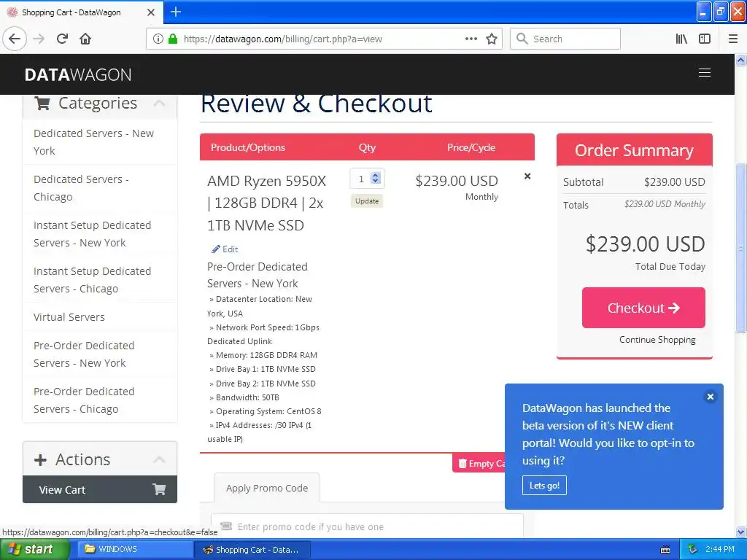Image resolution: width=747 pixels, height=560 pixels.
Task: Click Shopping Cart taskbar button
Action: point(253,549)
